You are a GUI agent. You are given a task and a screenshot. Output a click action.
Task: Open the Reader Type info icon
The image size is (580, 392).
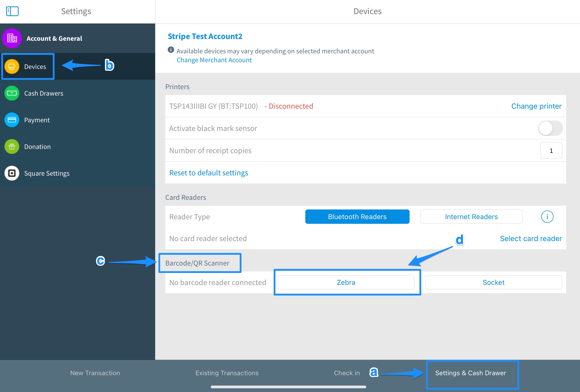547,217
